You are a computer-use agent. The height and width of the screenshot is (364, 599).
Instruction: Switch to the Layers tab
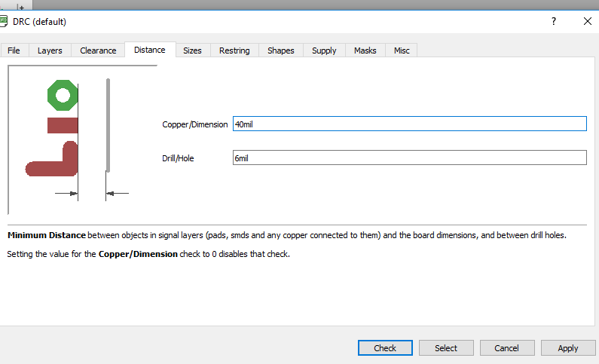pyautogui.click(x=50, y=50)
